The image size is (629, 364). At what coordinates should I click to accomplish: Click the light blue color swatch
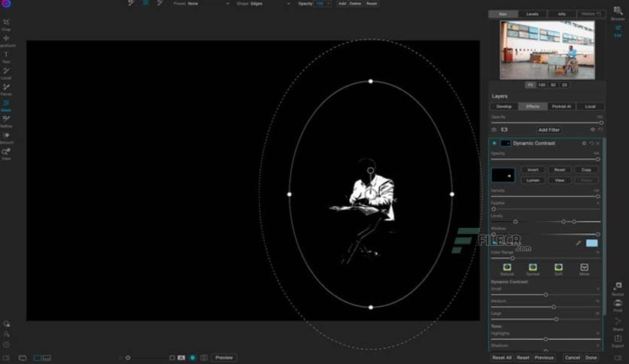pos(591,243)
